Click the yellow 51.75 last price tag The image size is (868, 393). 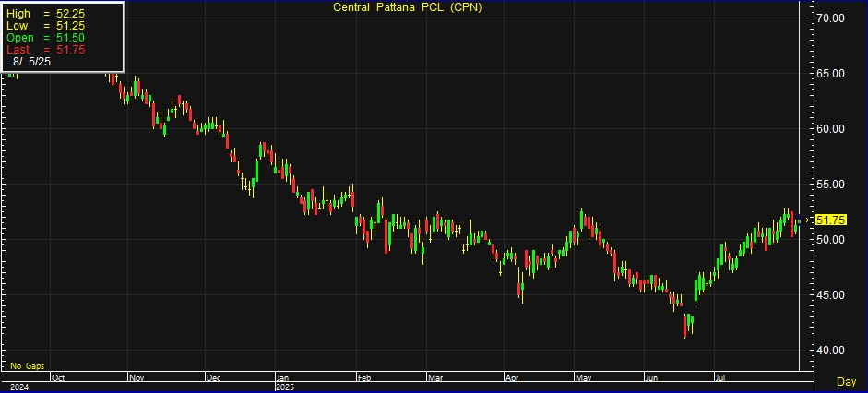831,220
